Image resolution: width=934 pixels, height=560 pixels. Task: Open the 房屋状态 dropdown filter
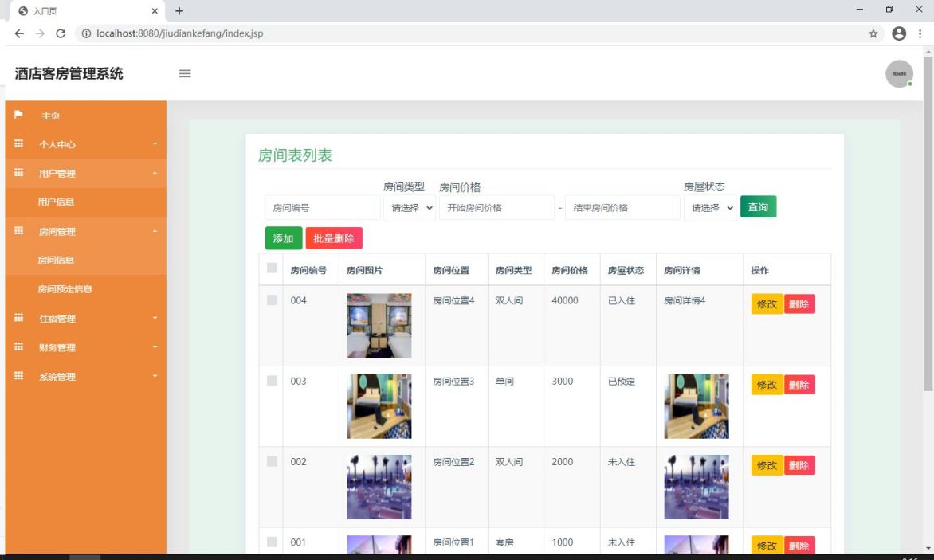click(710, 208)
